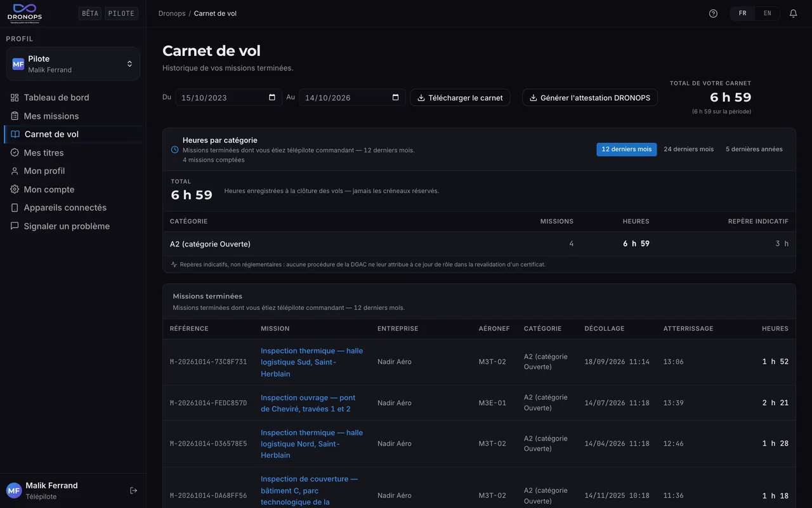Click the HEURES column header in missions table

(x=775, y=329)
